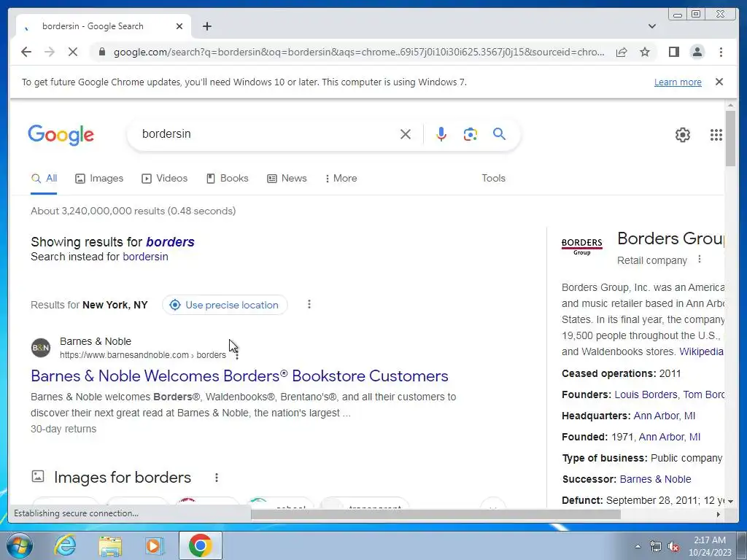Launch Internet Explorer from the taskbar
The height and width of the screenshot is (560, 747).
[65, 545]
